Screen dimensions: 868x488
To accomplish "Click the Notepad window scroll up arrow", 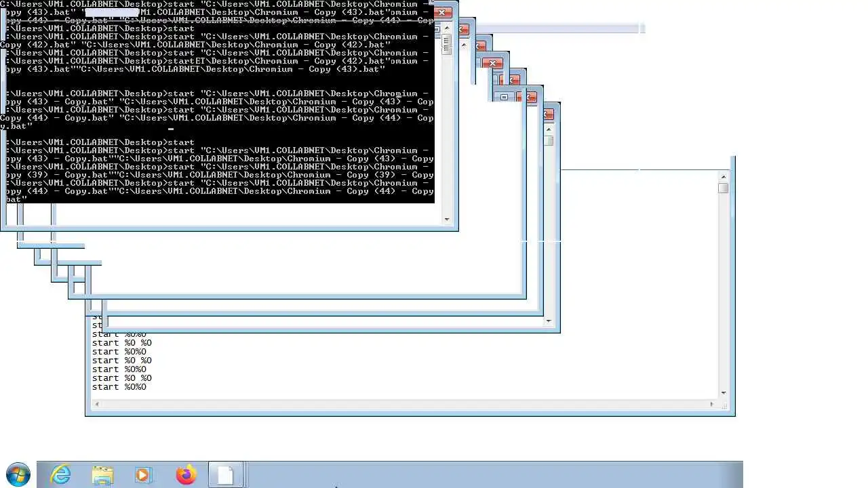I will [723, 177].
